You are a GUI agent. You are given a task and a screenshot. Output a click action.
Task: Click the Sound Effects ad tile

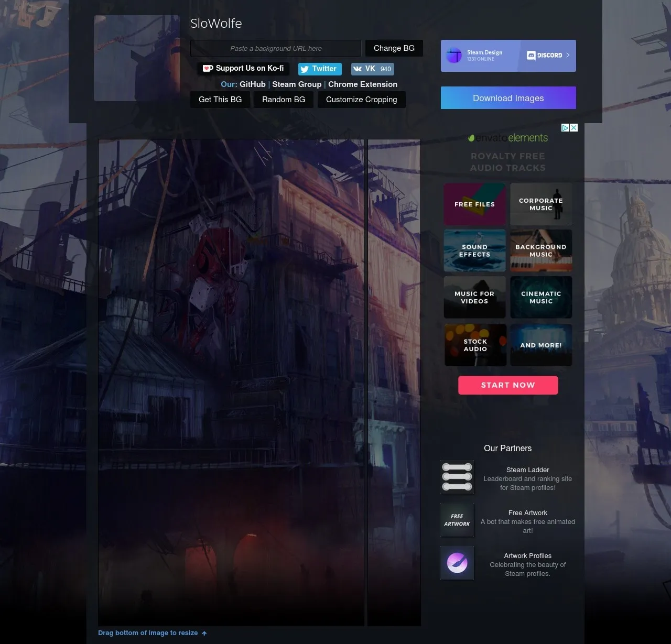tap(474, 250)
